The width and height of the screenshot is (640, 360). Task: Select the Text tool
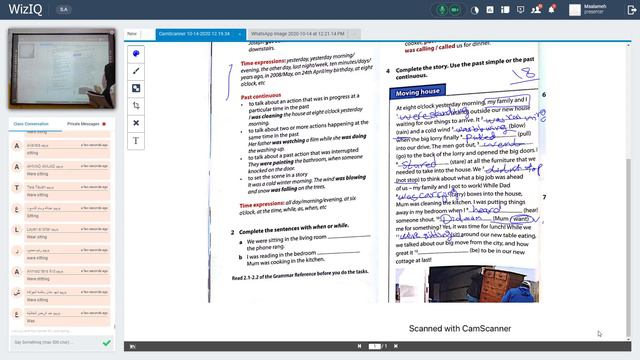pyautogui.click(x=136, y=141)
